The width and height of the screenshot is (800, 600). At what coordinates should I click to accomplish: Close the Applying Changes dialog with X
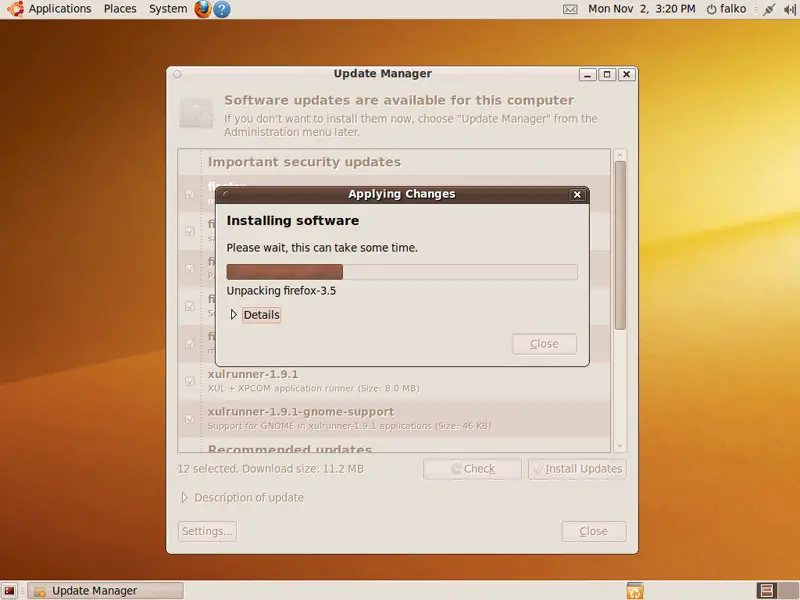click(x=577, y=194)
